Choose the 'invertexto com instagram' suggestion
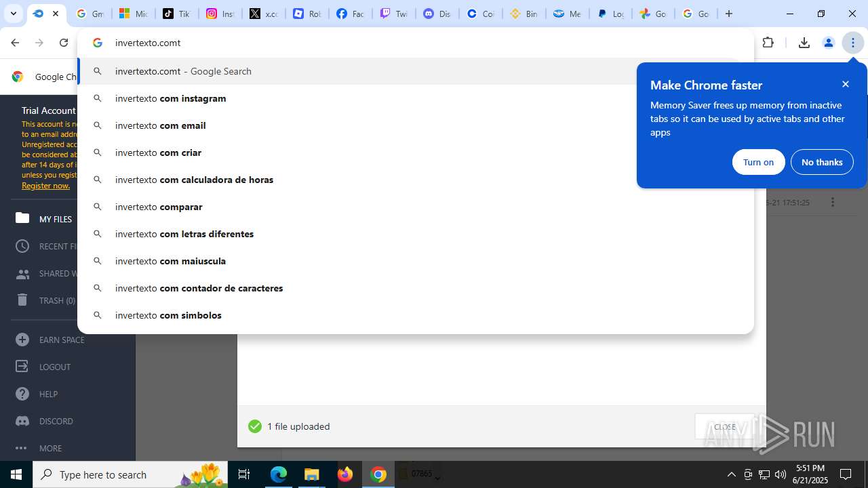This screenshot has height=488, width=868. 415,98
